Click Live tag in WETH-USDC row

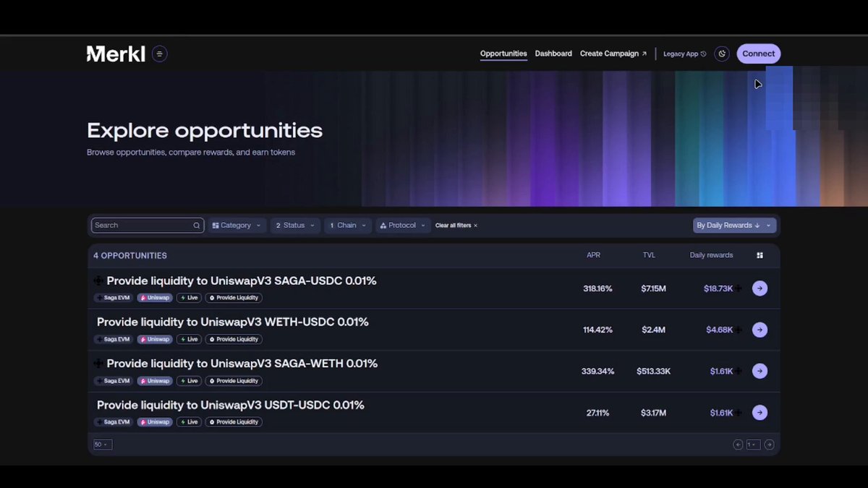(190, 339)
